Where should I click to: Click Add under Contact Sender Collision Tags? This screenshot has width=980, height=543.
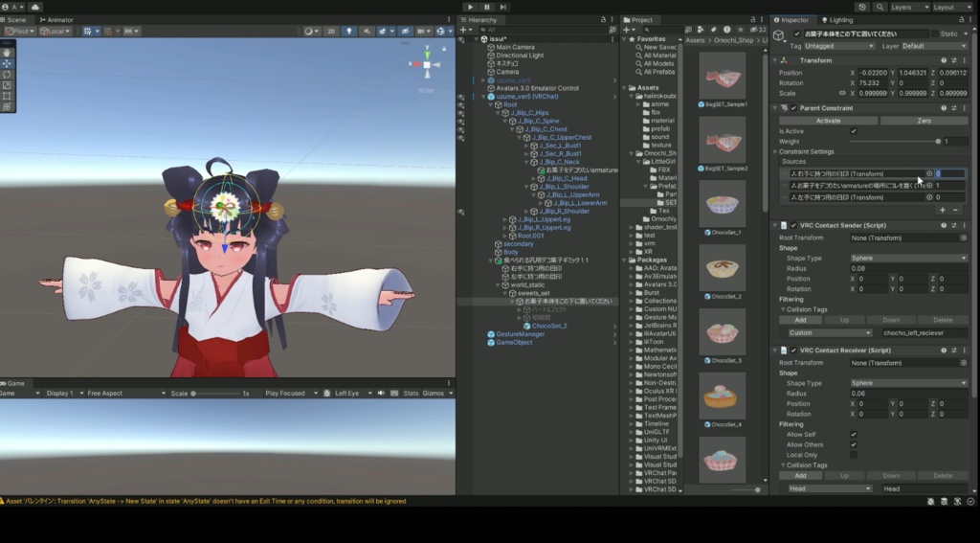[800, 320]
